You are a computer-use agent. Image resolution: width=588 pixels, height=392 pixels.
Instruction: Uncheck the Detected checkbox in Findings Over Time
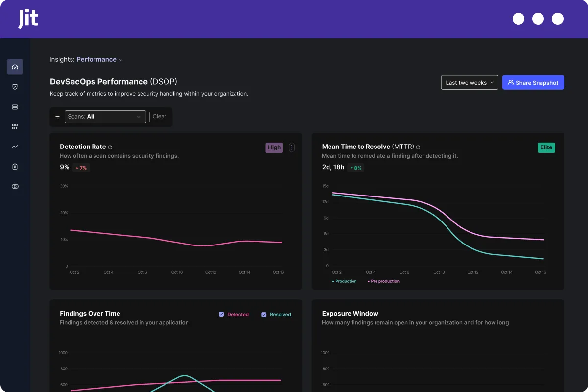click(221, 314)
